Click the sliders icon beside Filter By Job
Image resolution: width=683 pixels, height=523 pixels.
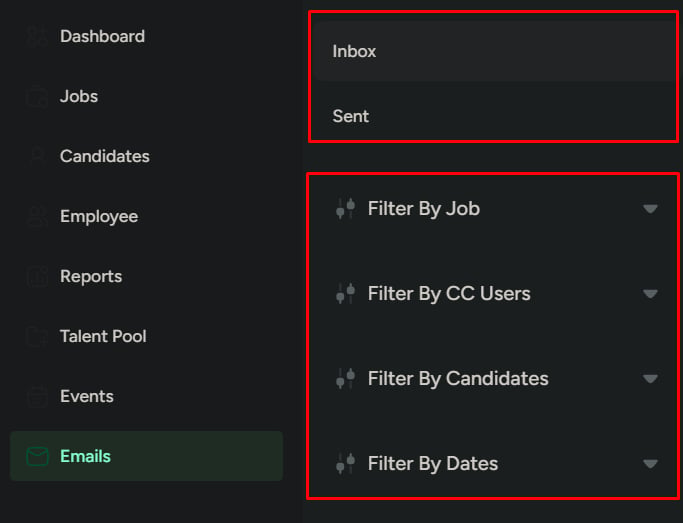[x=345, y=208]
